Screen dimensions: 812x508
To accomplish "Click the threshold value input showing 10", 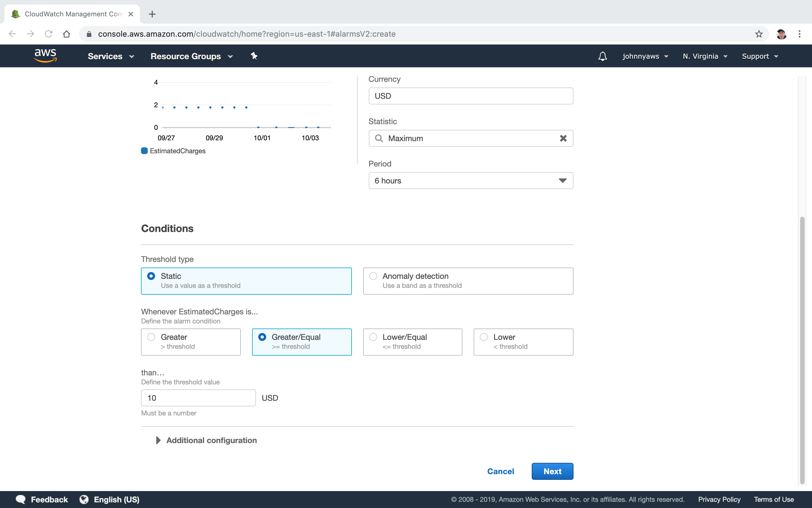I will point(198,398).
